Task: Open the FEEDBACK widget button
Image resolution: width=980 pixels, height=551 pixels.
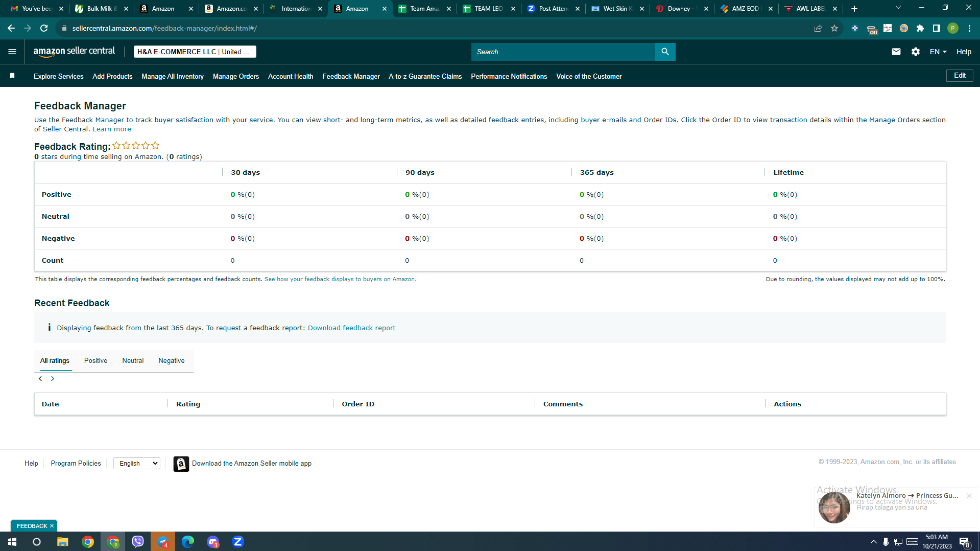Action: point(32,526)
